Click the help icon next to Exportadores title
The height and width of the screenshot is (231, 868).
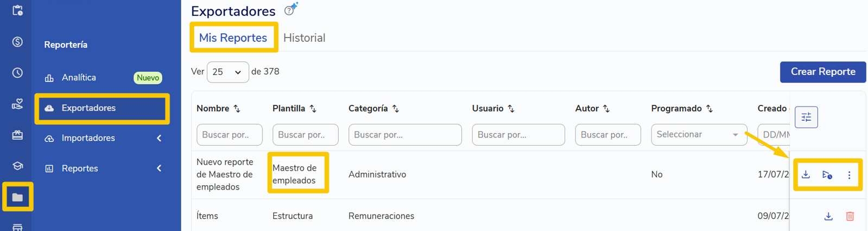point(289,10)
